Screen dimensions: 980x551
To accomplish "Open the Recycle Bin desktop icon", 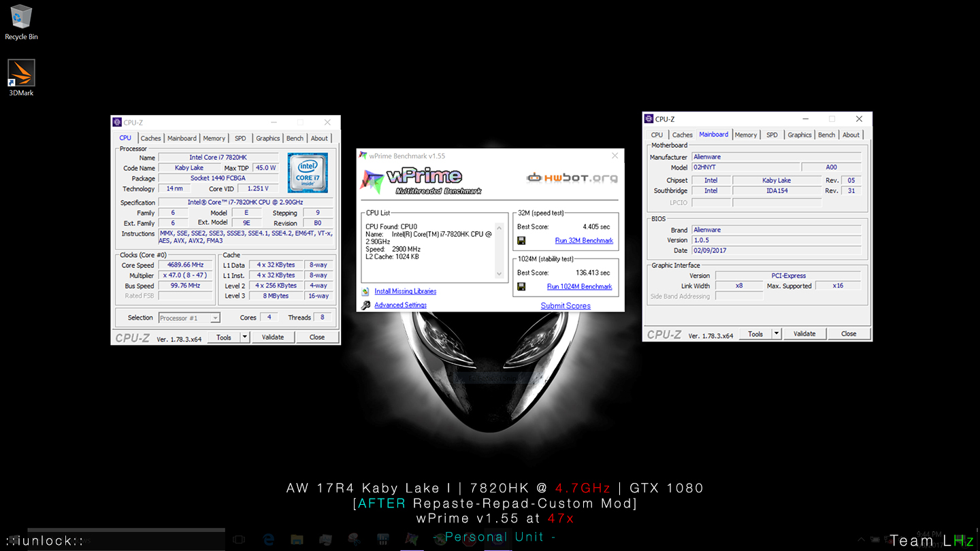I will 21,22.
